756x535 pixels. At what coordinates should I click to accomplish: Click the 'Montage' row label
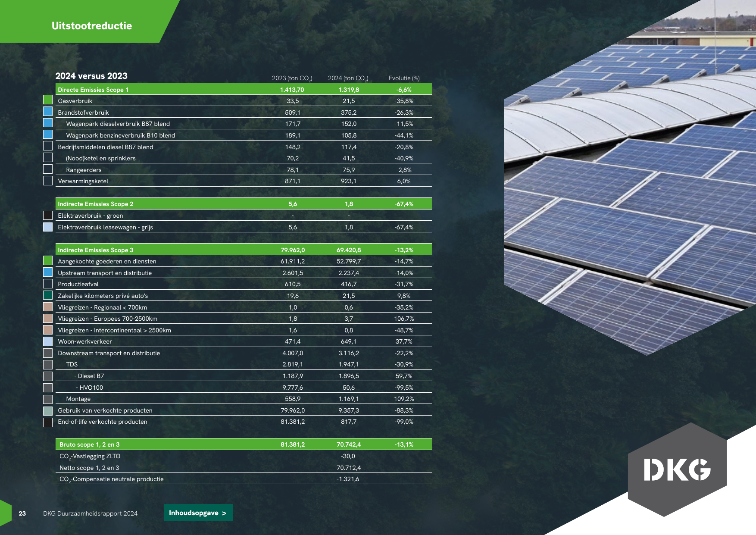78,399
